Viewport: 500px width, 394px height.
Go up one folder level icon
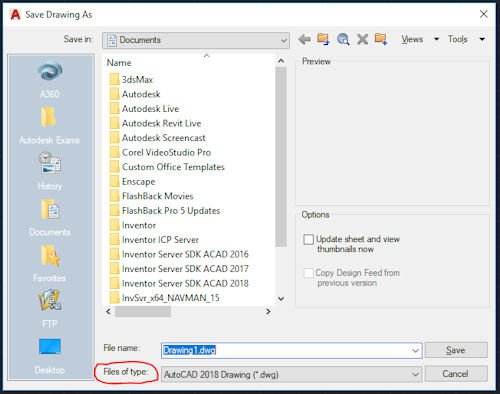click(x=323, y=39)
